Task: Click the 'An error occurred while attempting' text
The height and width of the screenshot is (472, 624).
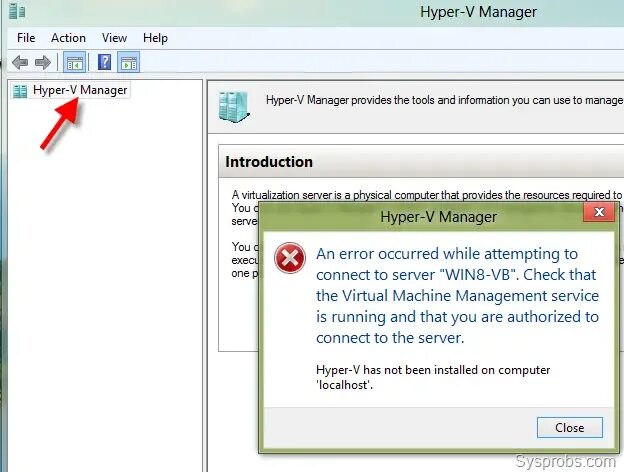Action: (457, 296)
